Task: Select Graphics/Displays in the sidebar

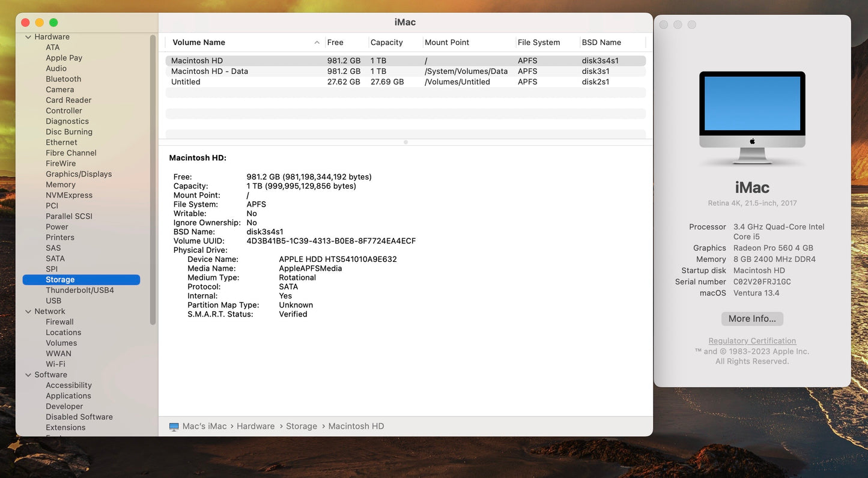Action: (79, 174)
